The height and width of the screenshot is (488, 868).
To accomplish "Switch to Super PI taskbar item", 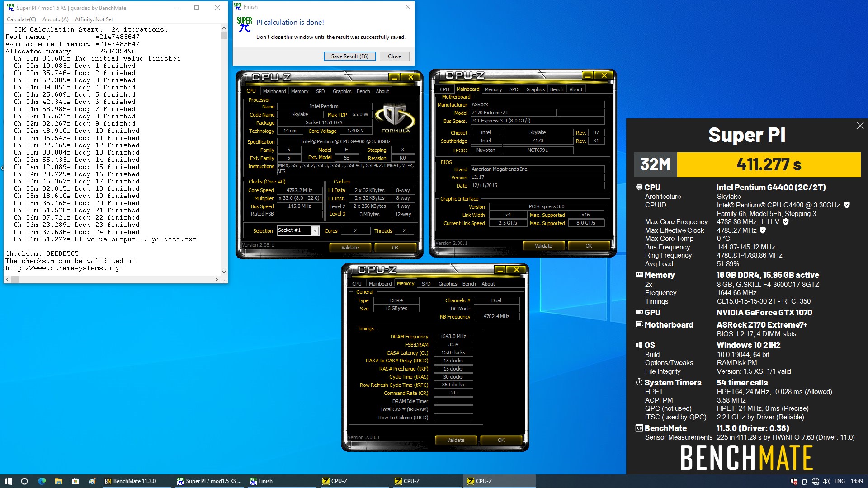I will [x=210, y=481].
